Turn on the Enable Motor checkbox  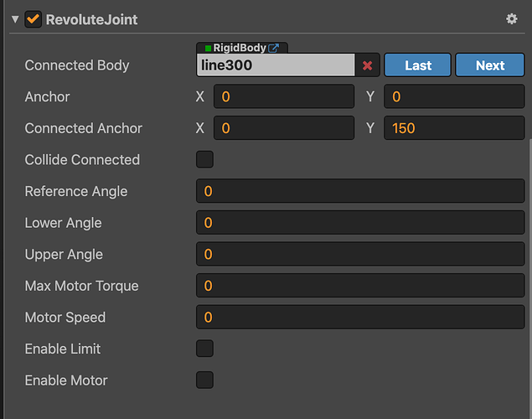tap(204, 380)
